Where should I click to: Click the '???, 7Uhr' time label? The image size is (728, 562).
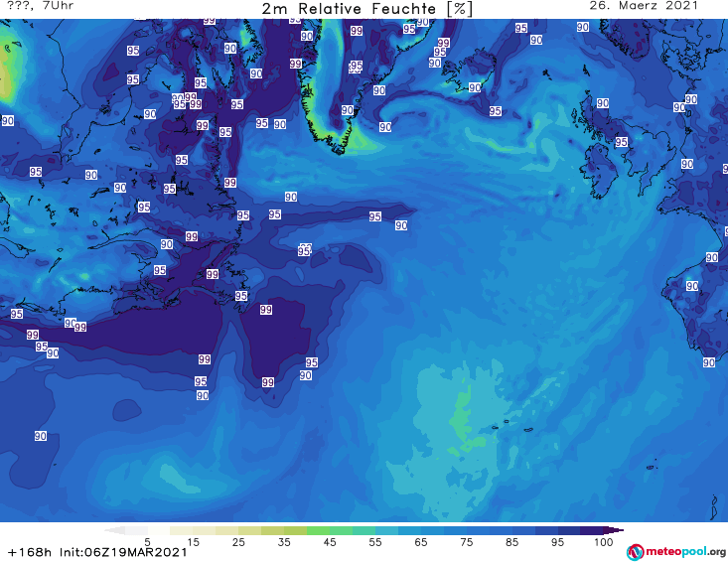point(41,6)
